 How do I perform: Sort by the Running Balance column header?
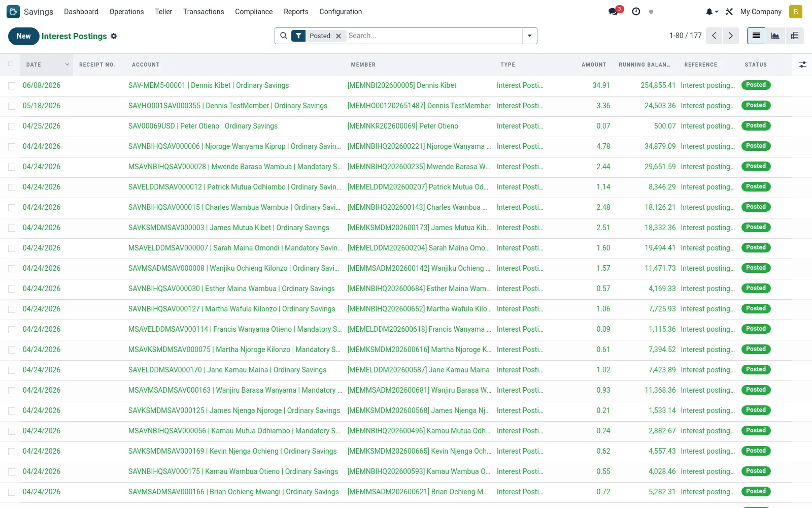[x=645, y=65]
